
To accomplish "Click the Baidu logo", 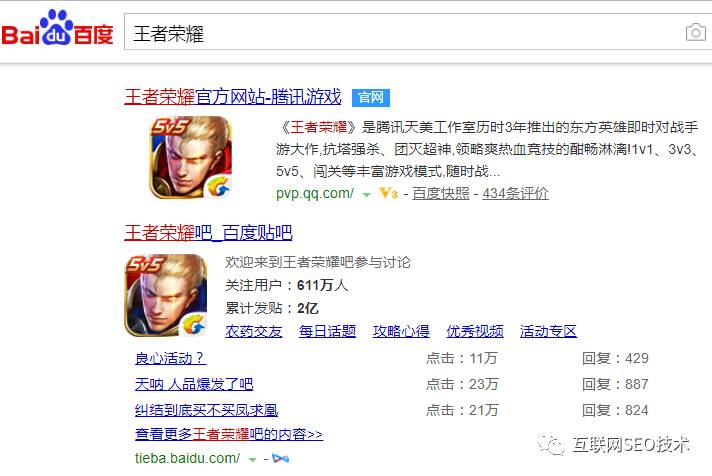I will [57, 29].
